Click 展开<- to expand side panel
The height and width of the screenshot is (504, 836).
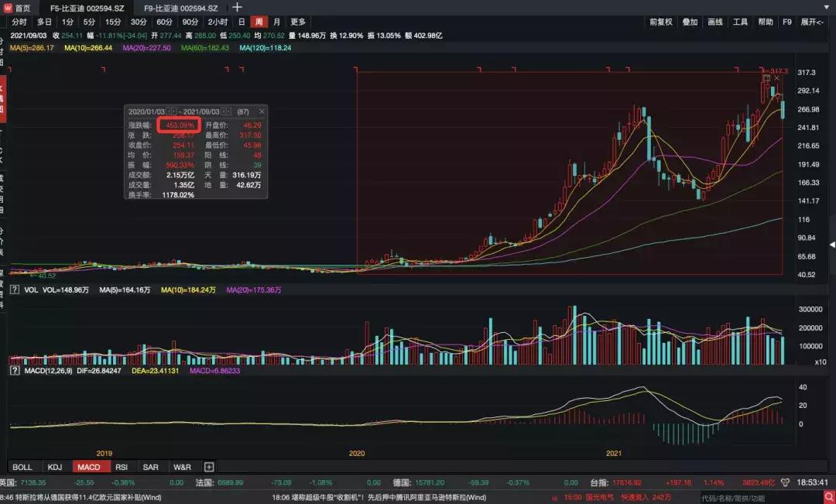812,22
